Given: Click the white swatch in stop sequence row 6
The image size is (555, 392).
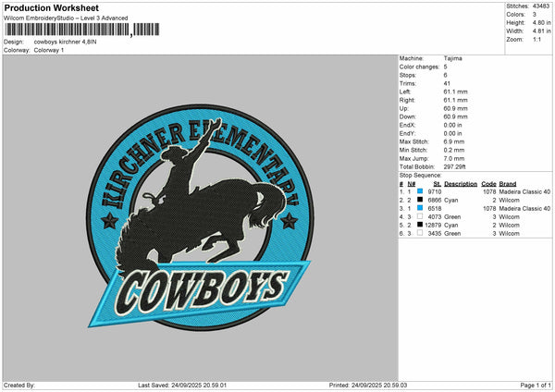Looking at the screenshot, I should point(420,233).
